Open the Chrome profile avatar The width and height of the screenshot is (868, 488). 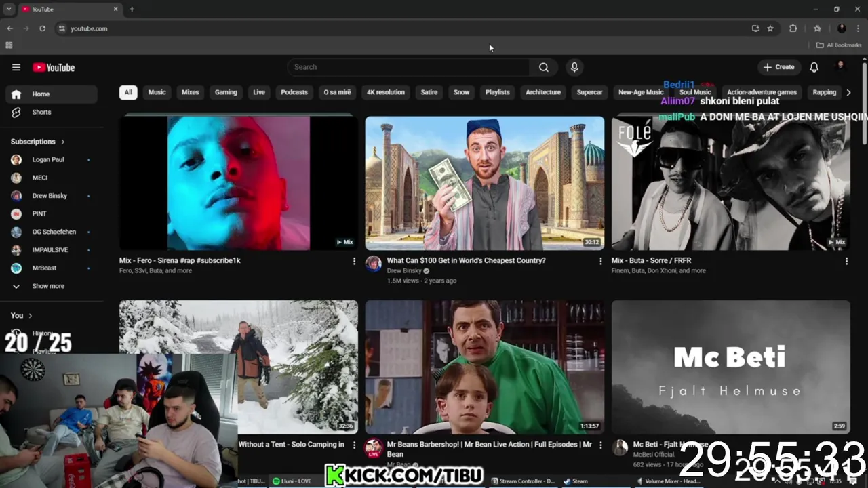point(842,28)
